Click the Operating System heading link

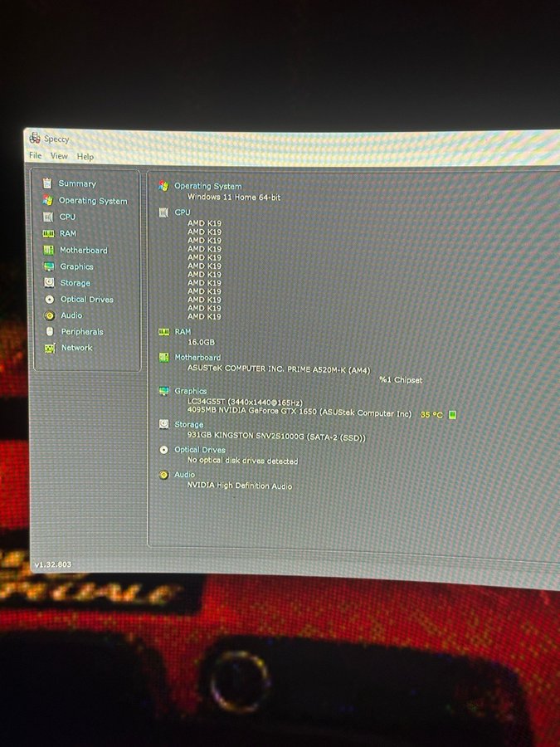(207, 187)
